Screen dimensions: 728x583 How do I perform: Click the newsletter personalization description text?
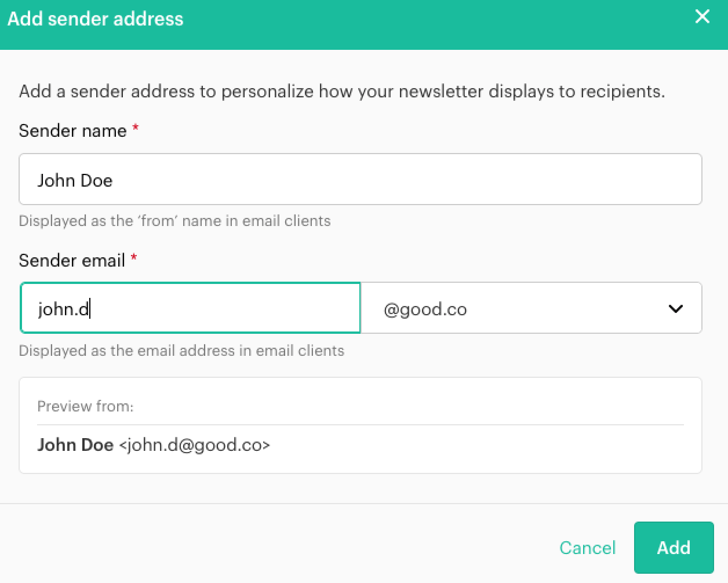coord(341,92)
